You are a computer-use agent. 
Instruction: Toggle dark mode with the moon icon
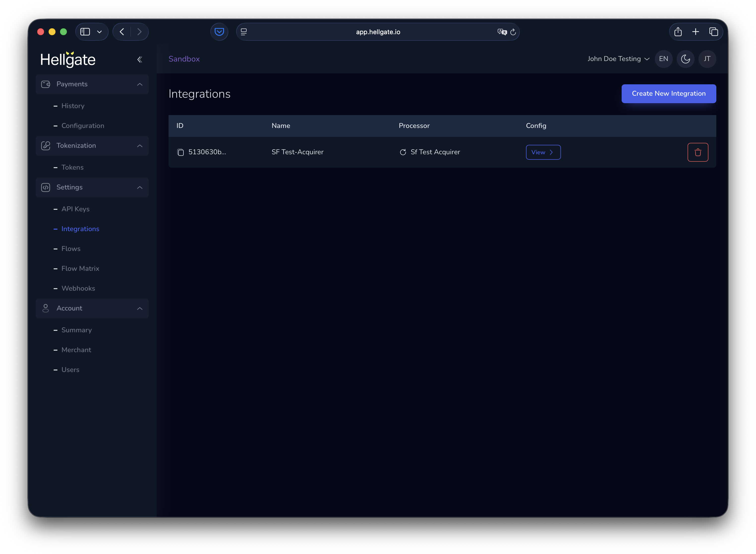pos(685,59)
